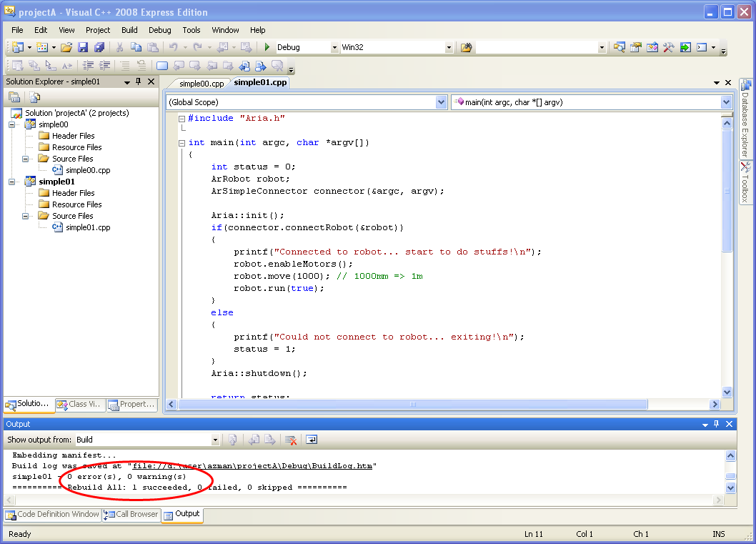Toggle auto-hide pin on Solution Explorer
This screenshot has width=756, height=544.
pos(139,81)
